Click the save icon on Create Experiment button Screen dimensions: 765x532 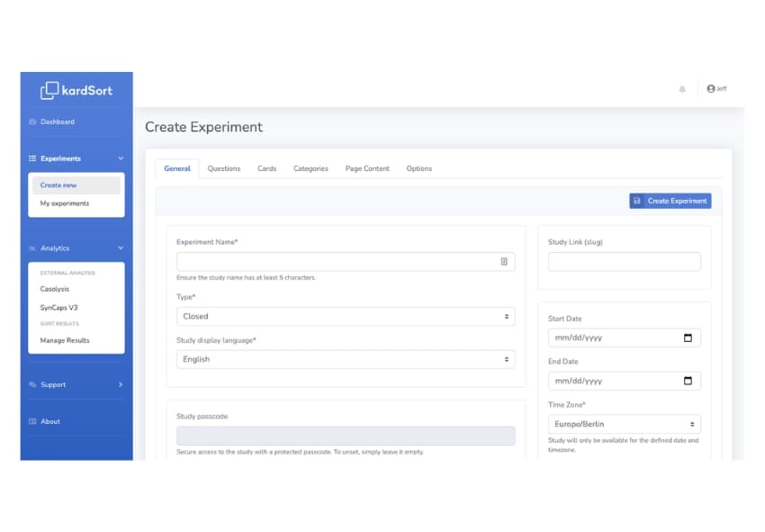click(x=637, y=201)
